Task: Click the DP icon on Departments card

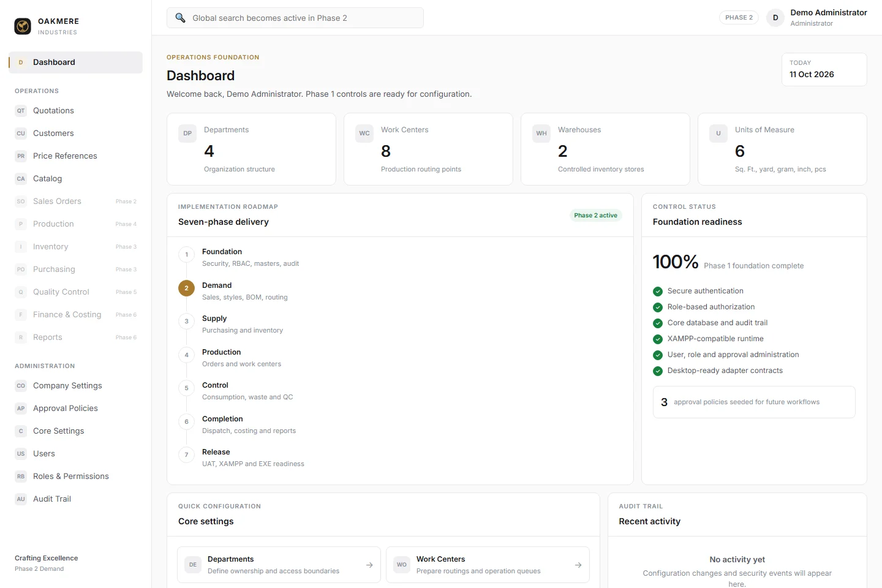Action: (x=187, y=134)
